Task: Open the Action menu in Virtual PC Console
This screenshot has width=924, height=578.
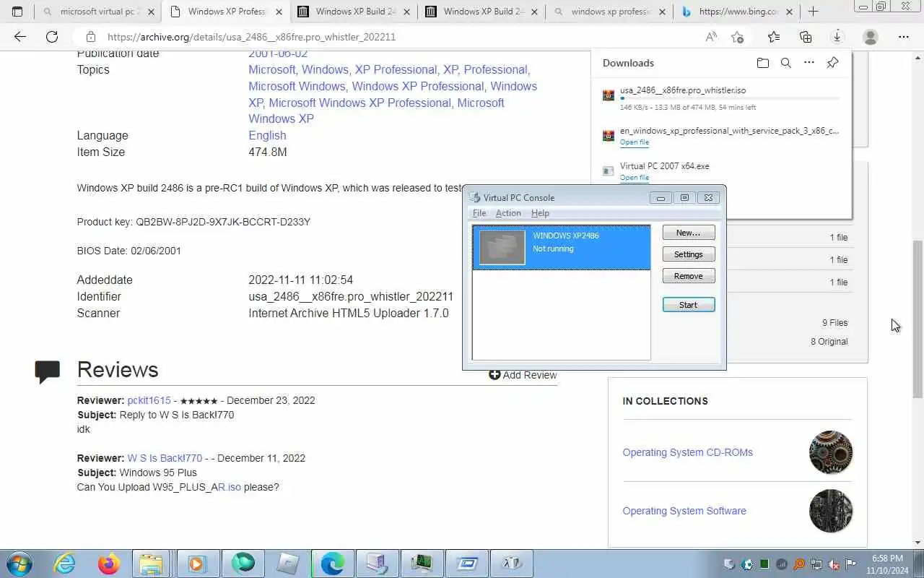Action: [508, 213]
